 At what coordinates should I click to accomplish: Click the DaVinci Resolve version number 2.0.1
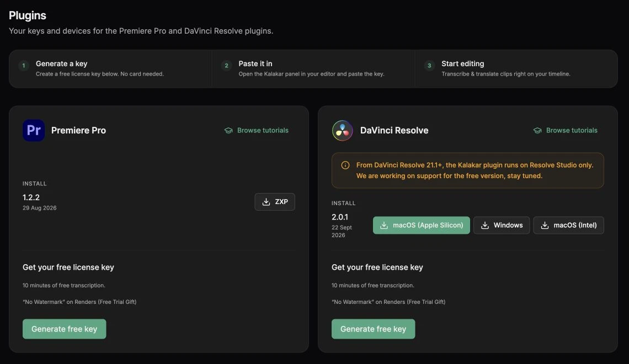340,217
